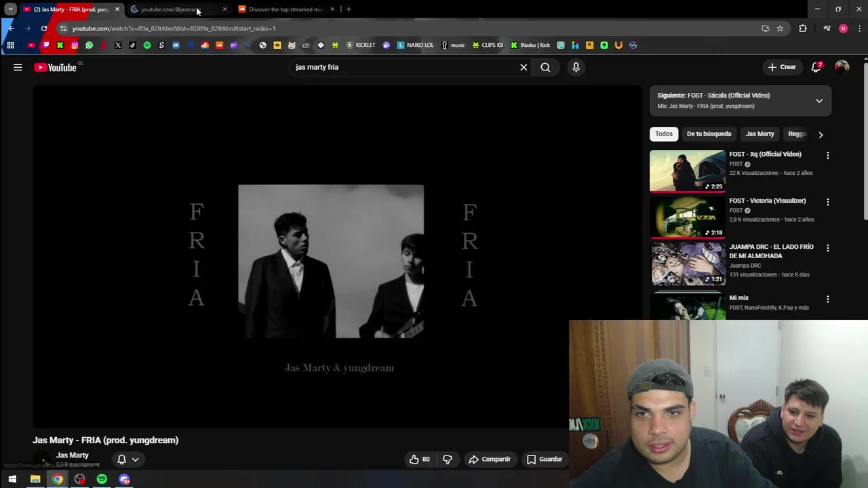Open the X (Twitter) bookmark
Image resolution: width=868 pixels, height=488 pixels.
click(118, 45)
